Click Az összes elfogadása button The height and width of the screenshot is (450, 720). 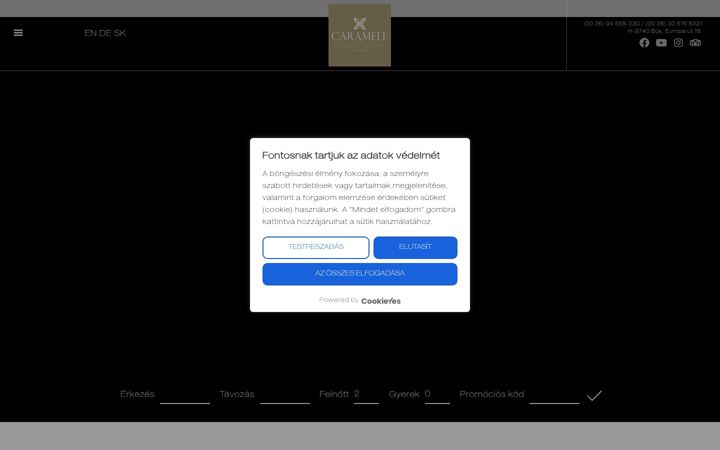pyautogui.click(x=360, y=274)
